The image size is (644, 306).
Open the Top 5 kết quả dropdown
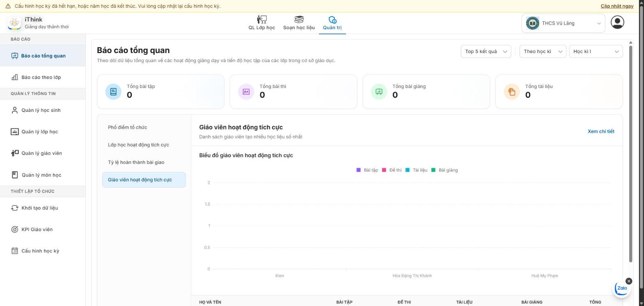[x=486, y=51]
